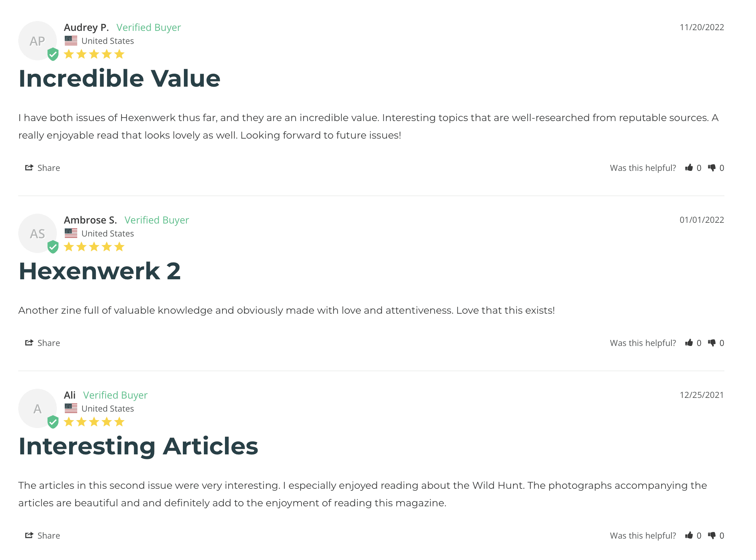Click Ali's "A" avatar circle
This screenshot has width=756, height=560.
tap(37, 408)
